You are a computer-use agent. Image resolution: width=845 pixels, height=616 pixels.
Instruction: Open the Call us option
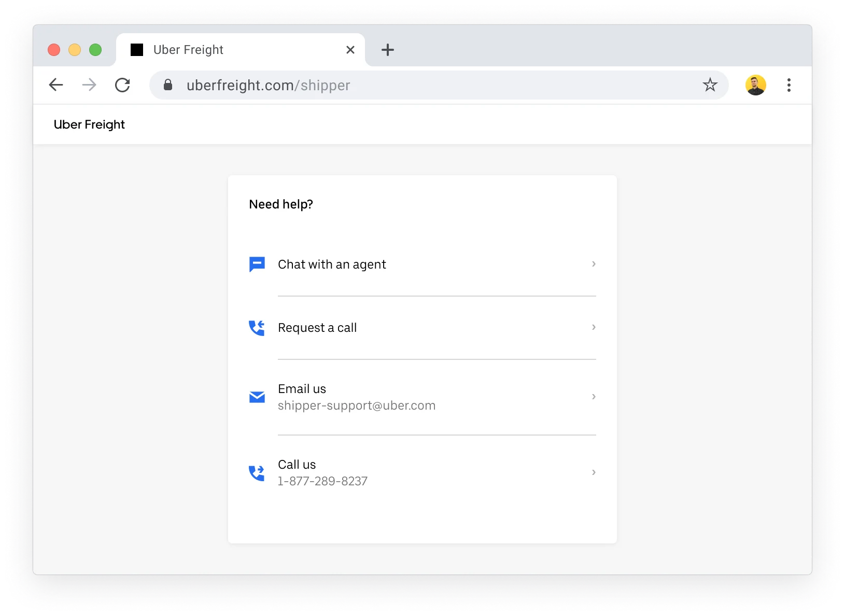(x=422, y=473)
